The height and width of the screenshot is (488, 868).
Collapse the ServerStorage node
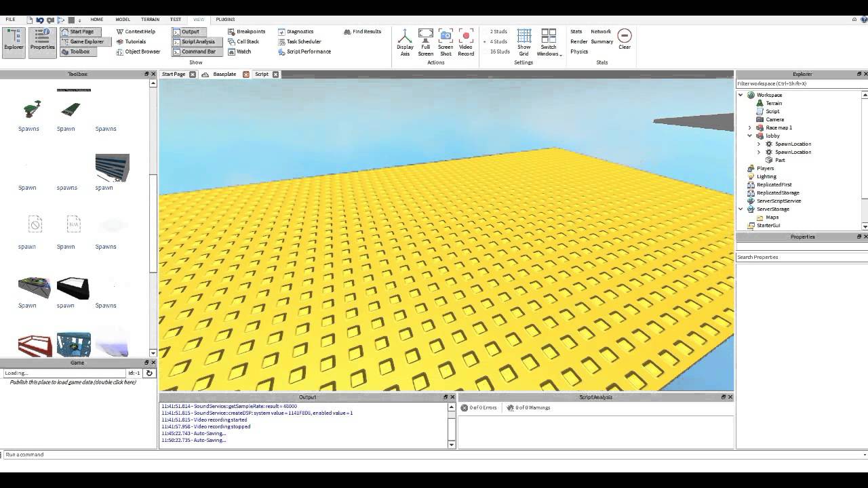741,209
